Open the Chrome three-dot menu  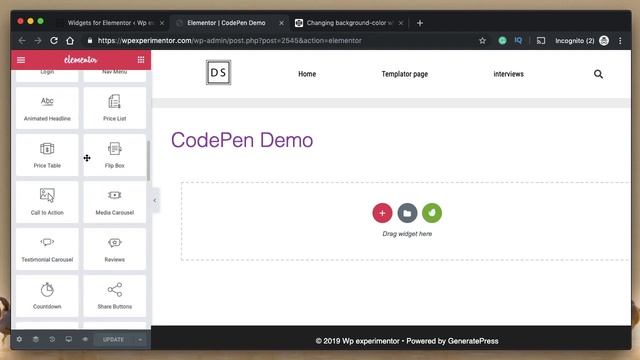point(620,40)
